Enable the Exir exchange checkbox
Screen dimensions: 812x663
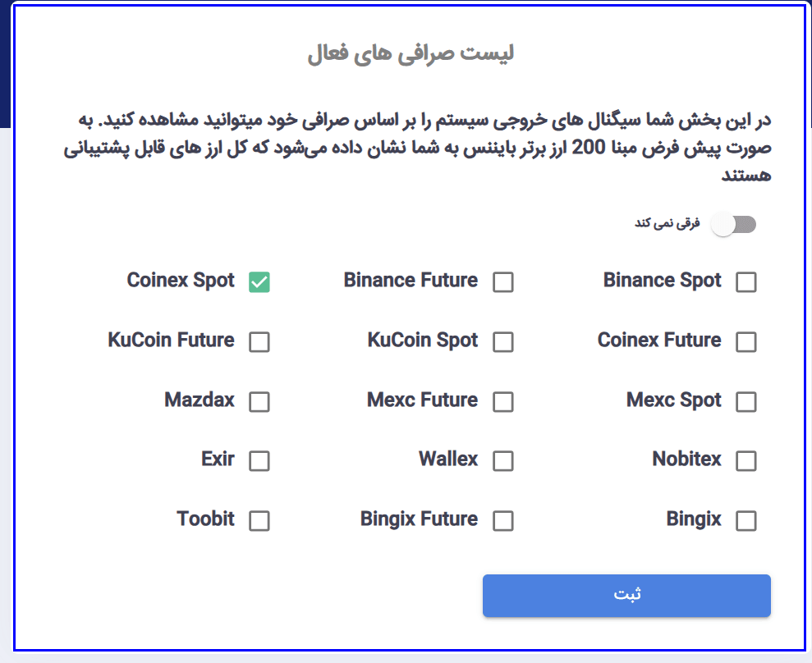tap(259, 461)
